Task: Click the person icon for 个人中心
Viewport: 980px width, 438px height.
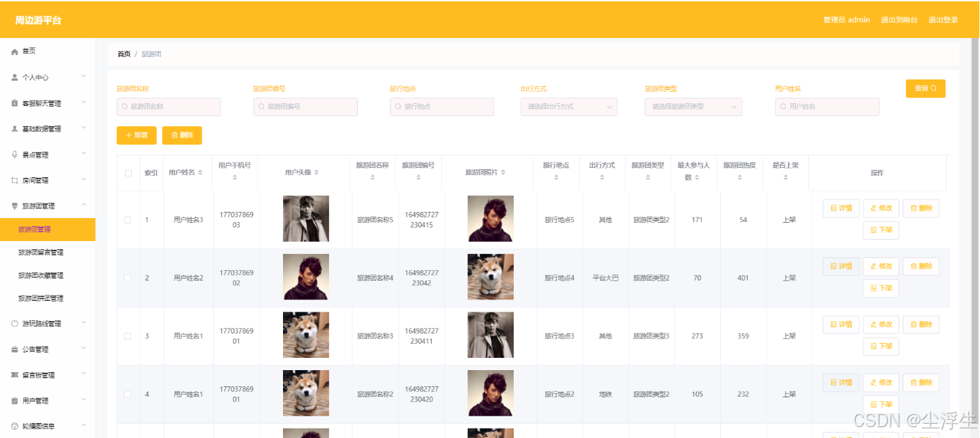Action: 15,77
